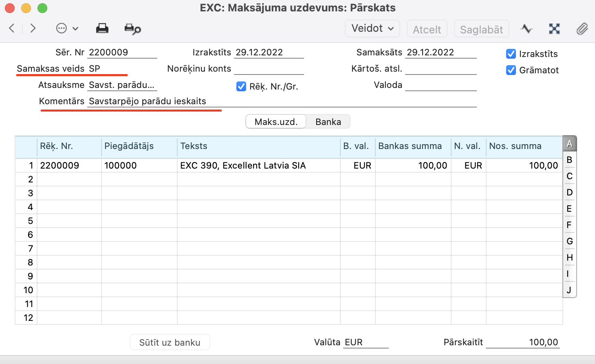Switch to the Banka tab
The width and height of the screenshot is (595, 364).
(x=328, y=122)
